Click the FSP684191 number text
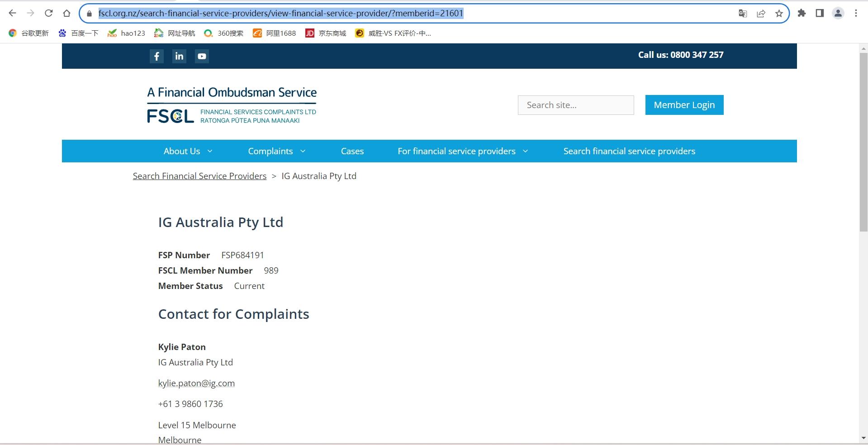The image size is (868, 445). coord(242,255)
